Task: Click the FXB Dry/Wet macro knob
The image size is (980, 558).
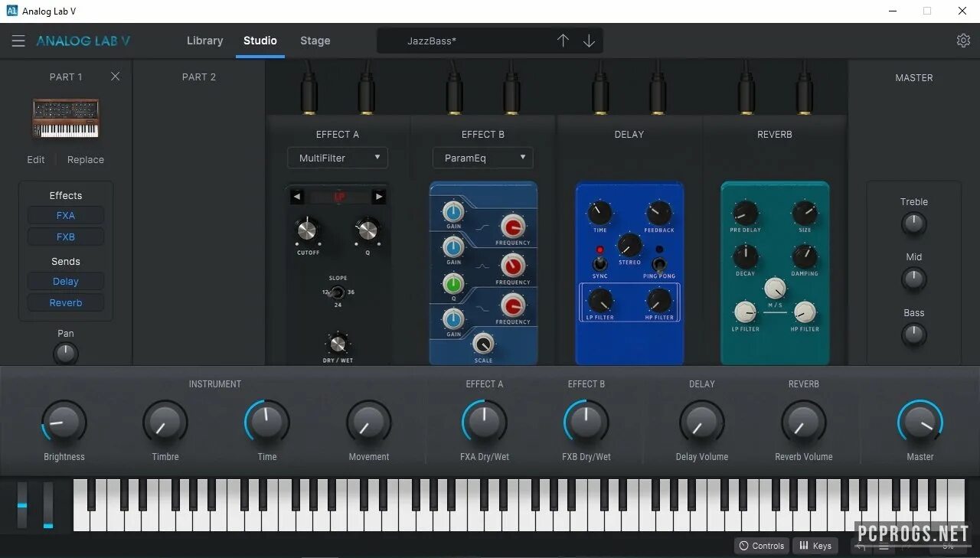Action: [x=586, y=423]
